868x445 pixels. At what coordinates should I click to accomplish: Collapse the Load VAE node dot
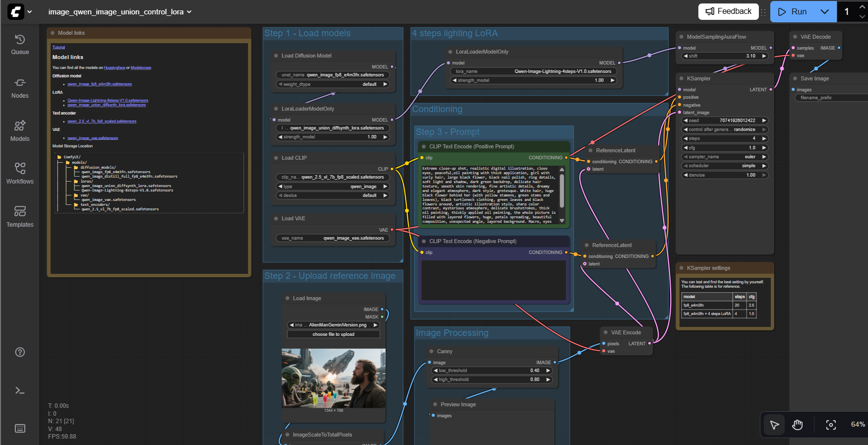pos(276,218)
